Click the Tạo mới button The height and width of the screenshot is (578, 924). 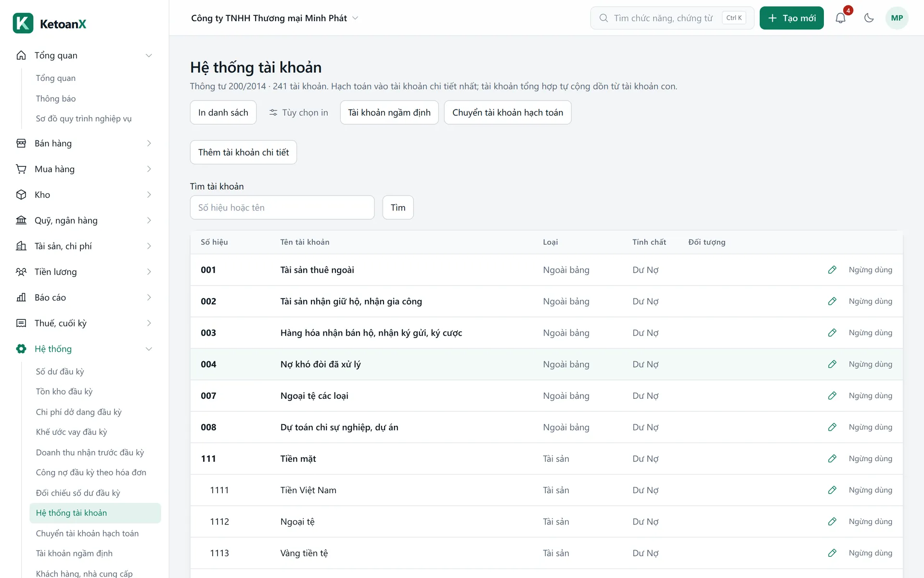click(792, 18)
